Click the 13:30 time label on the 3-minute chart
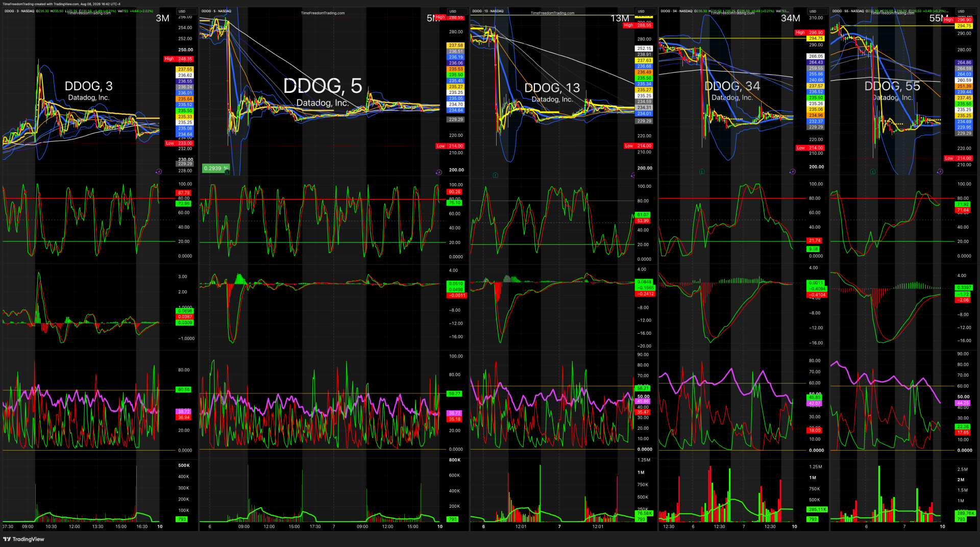Viewport: 980px width, 547px height. (97, 527)
